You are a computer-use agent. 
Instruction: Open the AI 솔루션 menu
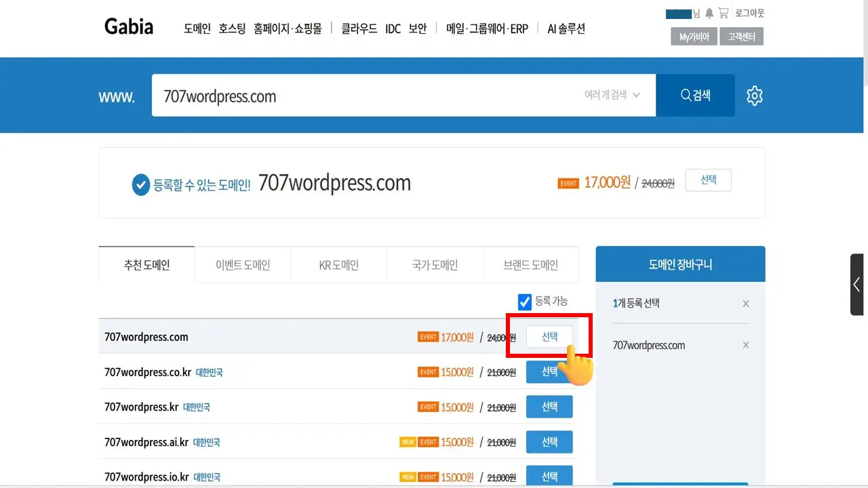(566, 28)
